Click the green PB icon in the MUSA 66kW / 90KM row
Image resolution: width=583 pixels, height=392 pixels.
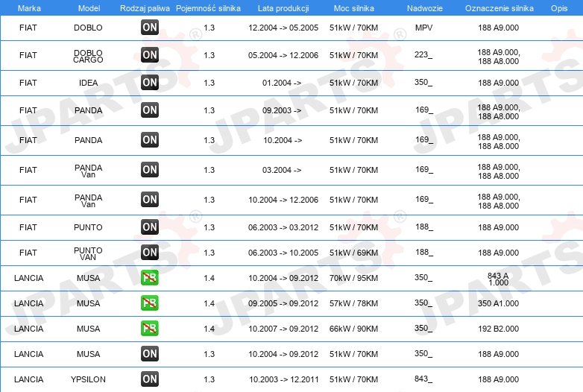click(150, 329)
